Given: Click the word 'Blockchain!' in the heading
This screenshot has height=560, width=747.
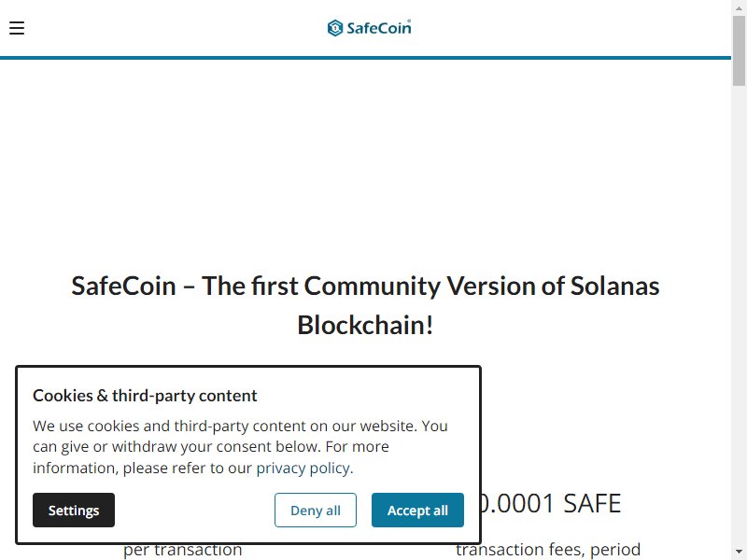Looking at the screenshot, I should pos(365,325).
